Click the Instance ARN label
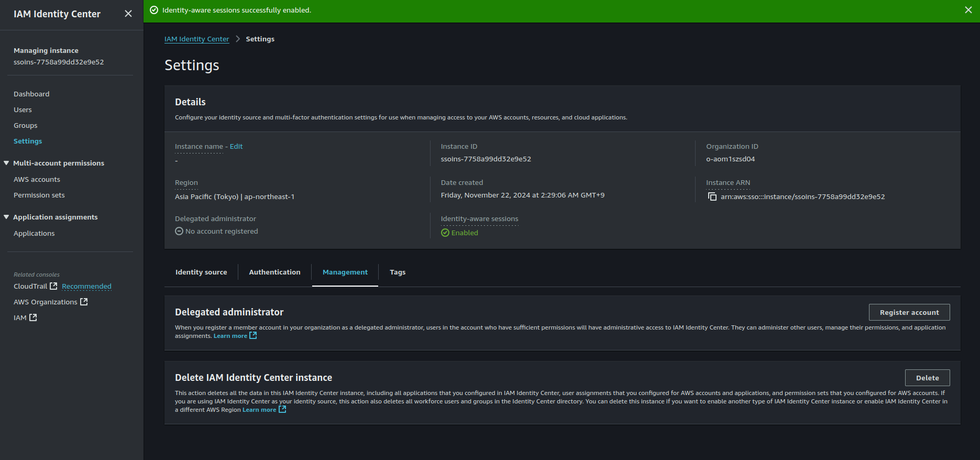Image resolution: width=980 pixels, height=460 pixels. [728, 182]
